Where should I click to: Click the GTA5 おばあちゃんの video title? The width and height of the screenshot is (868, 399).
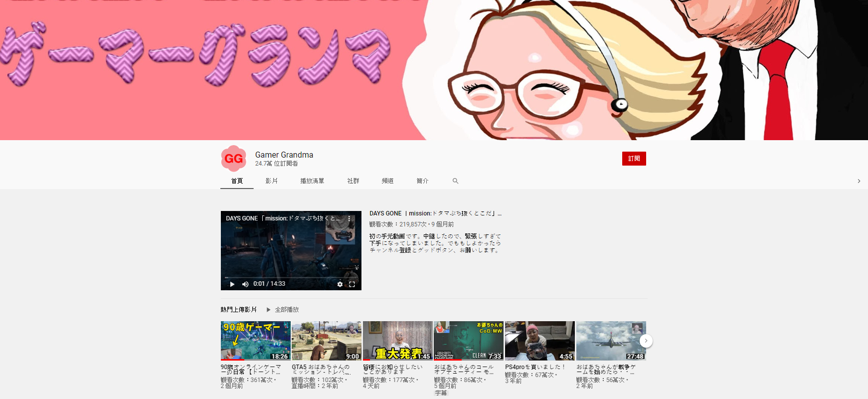click(x=322, y=370)
